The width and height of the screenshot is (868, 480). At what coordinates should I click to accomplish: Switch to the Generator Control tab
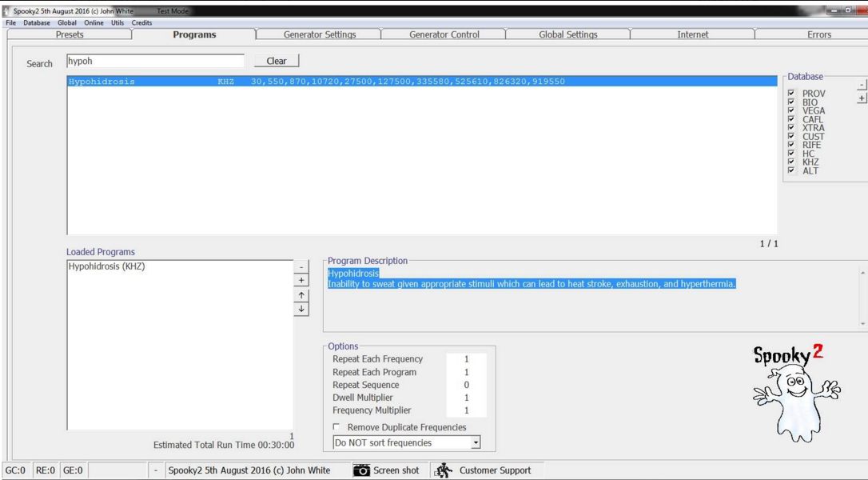[444, 34]
